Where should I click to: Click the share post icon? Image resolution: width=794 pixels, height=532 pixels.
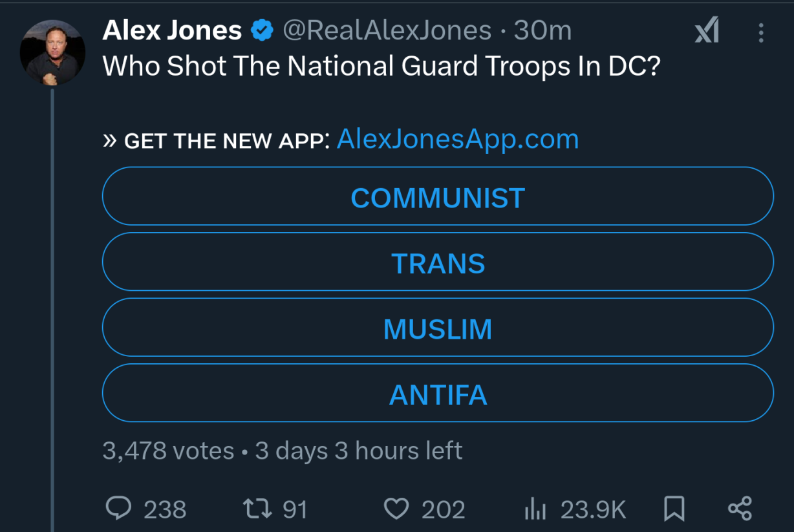point(740,509)
